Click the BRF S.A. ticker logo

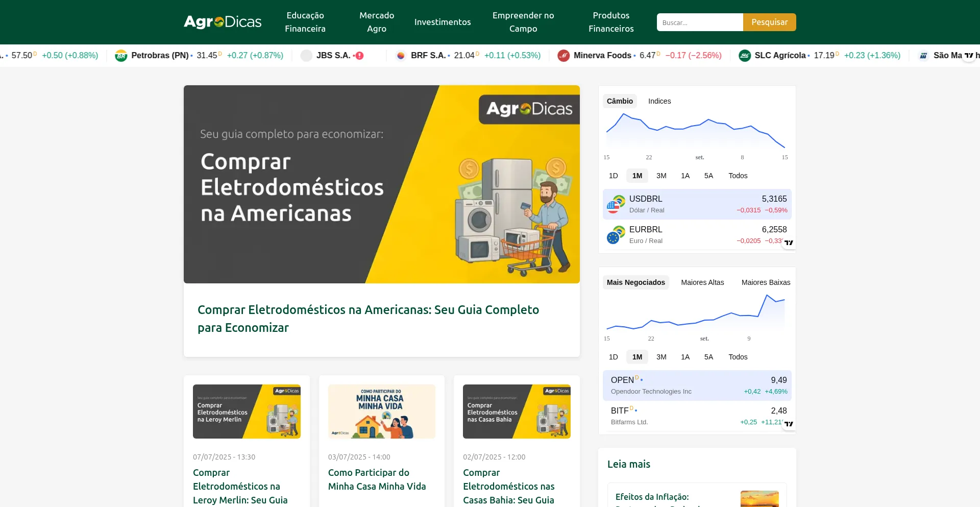click(401, 56)
